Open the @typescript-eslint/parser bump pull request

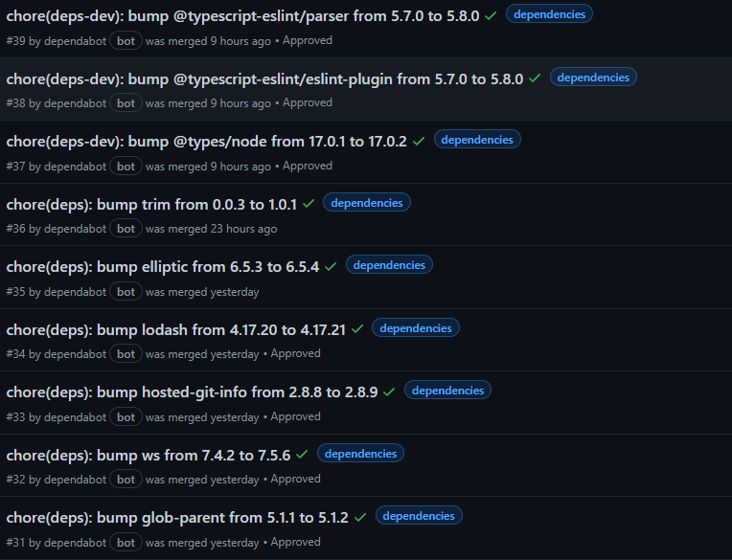(x=241, y=15)
